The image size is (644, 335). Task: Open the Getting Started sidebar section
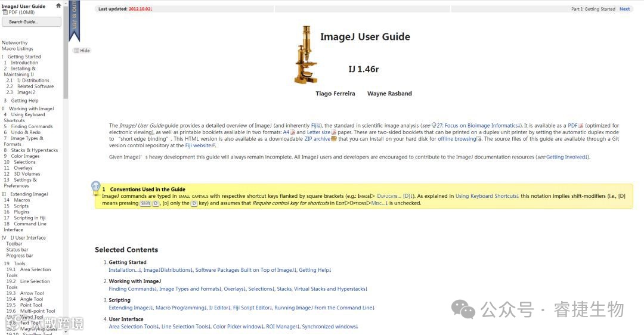[x=24, y=57]
